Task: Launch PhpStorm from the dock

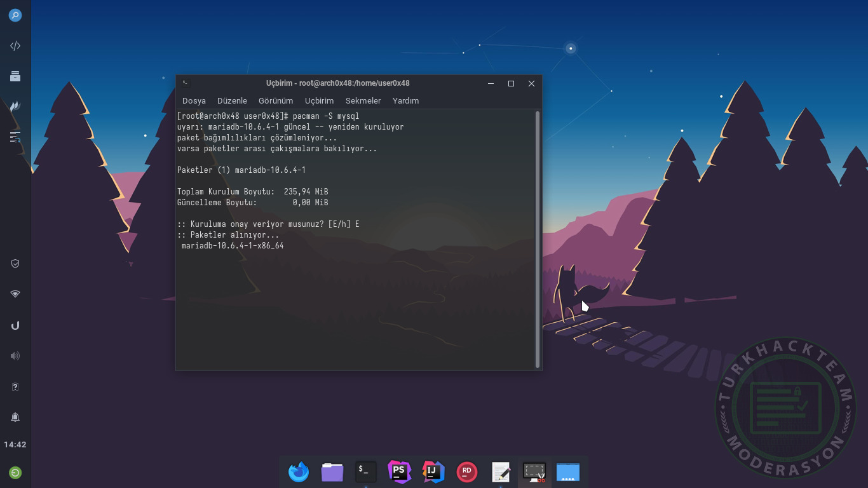Action: [400, 471]
